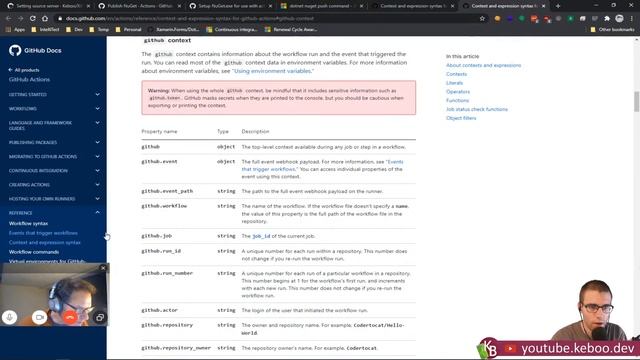Open the Continuous integration bookmark
The height and width of the screenshot is (360, 640).
pos(233,30)
